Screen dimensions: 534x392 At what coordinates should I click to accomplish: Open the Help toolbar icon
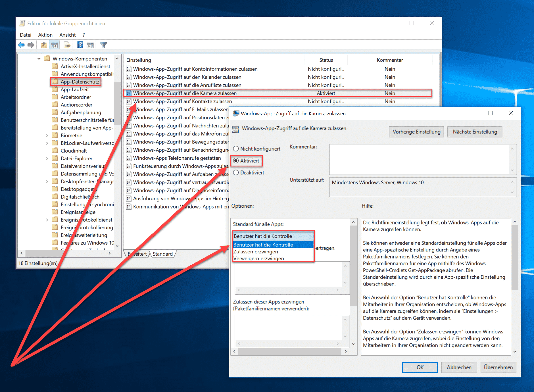click(80, 45)
